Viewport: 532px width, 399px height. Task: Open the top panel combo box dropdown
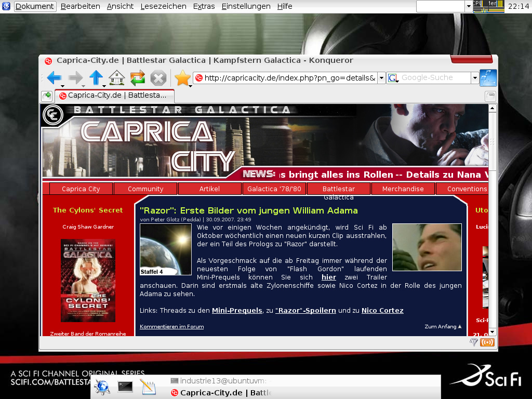pos(469,6)
